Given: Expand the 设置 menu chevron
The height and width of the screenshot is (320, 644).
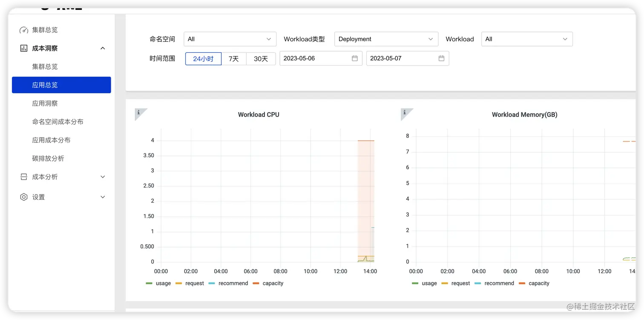Looking at the screenshot, I should point(103,197).
